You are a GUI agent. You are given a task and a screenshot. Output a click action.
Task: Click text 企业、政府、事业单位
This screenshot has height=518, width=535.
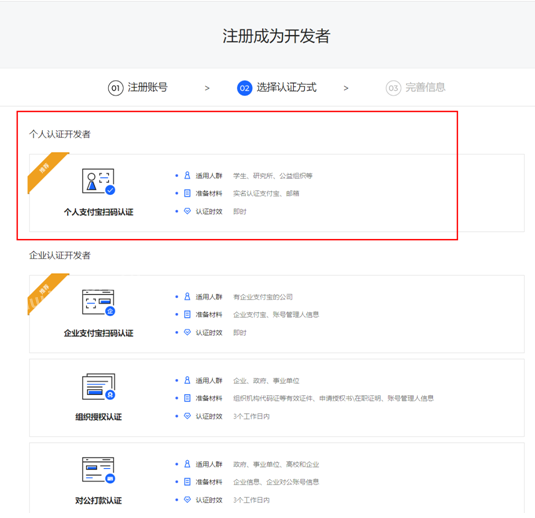point(266,381)
